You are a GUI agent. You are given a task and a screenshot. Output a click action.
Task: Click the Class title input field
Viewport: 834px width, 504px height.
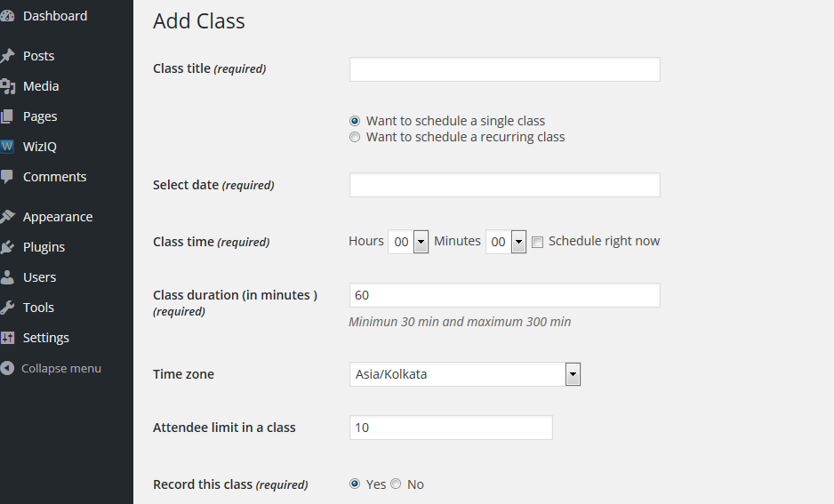[504, 69]
